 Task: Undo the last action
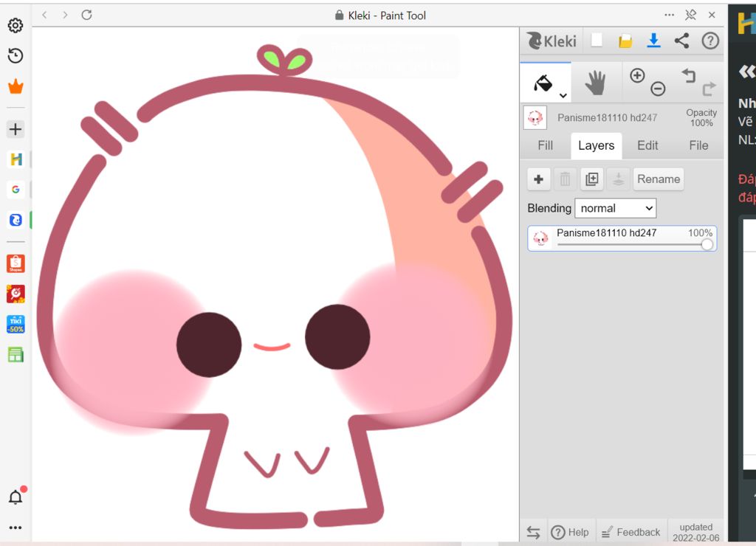pyautogui.click(x=688, y=75)
